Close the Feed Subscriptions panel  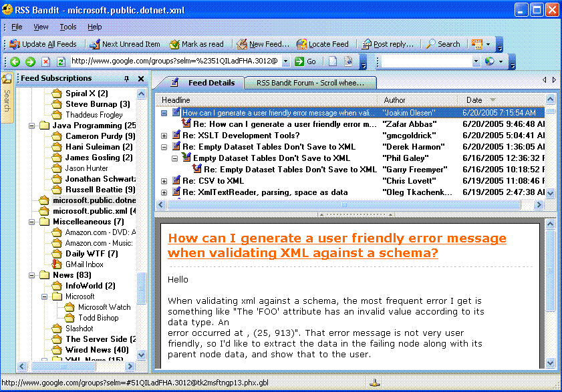141,79
